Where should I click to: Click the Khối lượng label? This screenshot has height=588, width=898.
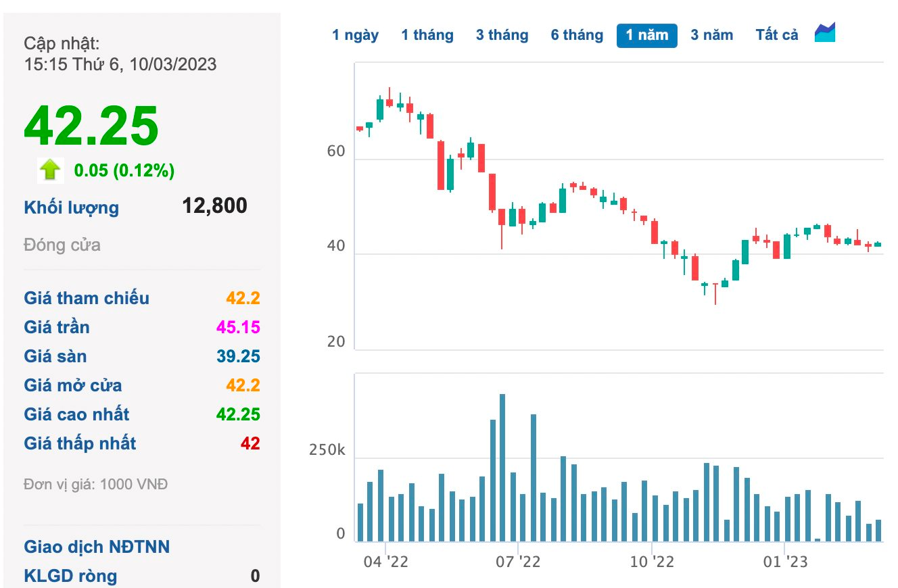pyautogui.click(x=72, y=207)
